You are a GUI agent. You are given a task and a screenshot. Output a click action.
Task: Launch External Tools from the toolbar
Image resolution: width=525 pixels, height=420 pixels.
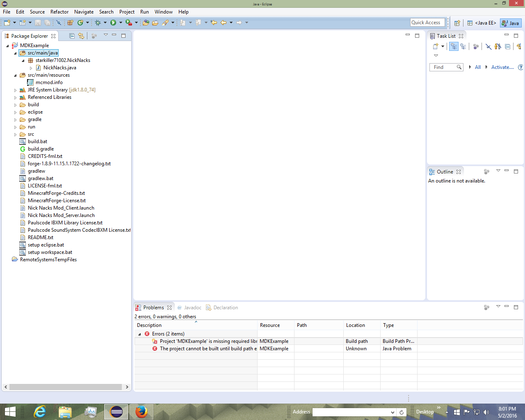(x=128, y=23)
